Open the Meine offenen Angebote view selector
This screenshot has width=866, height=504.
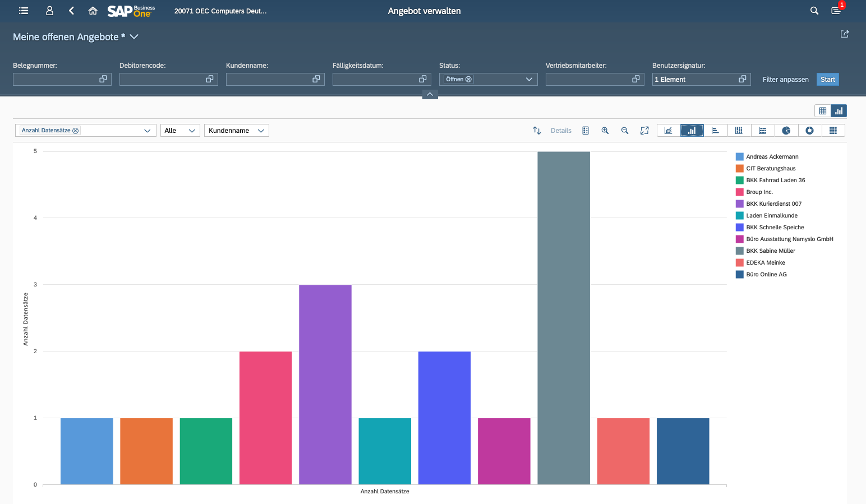(x=134, y=37)
